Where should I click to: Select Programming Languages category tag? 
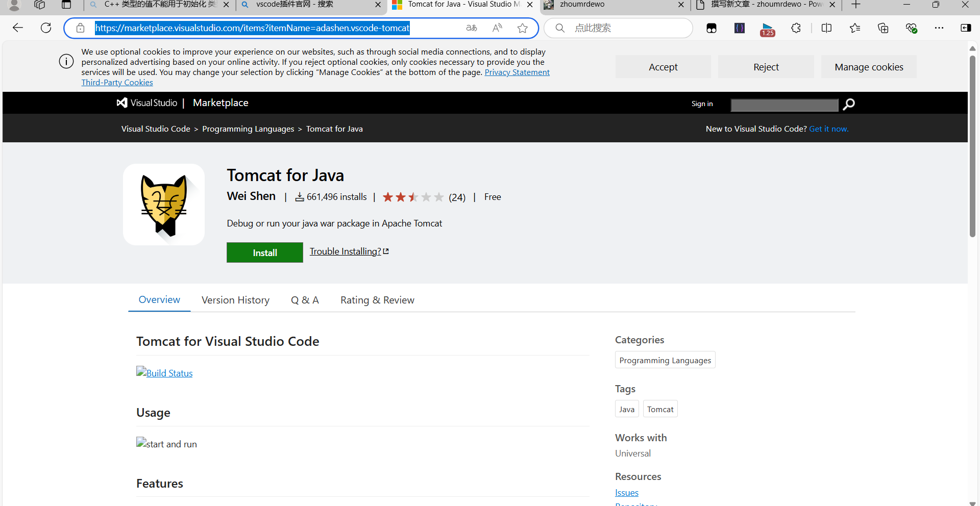tap(665, 360)
